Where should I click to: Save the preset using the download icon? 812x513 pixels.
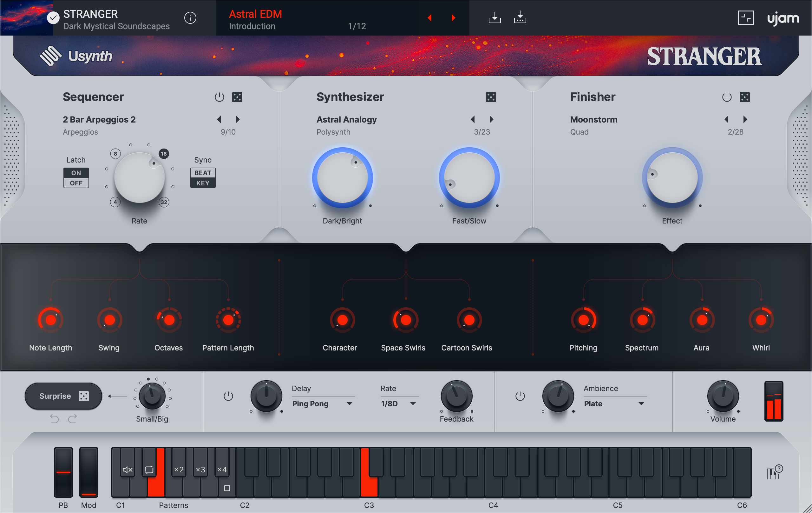494,17
